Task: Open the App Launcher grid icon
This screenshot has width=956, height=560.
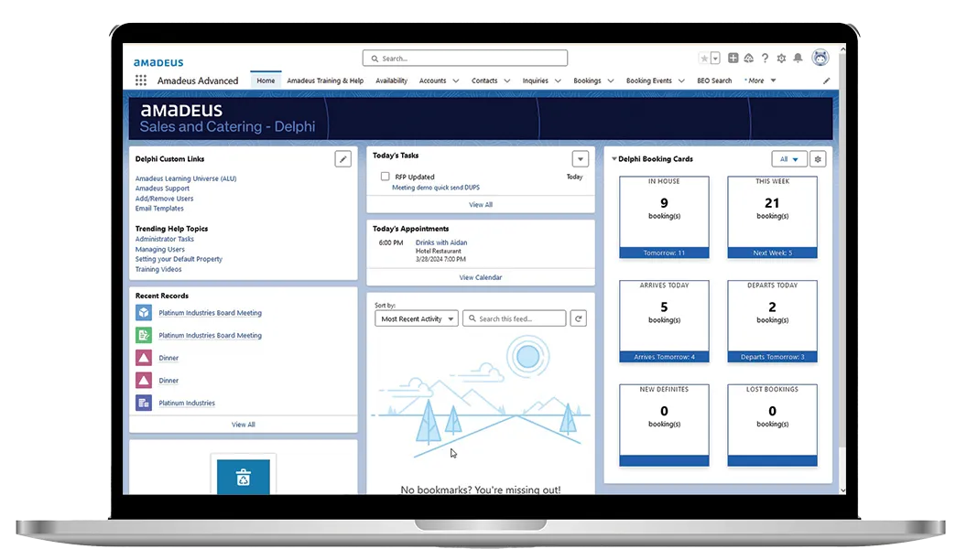Action: pos(141,81)
